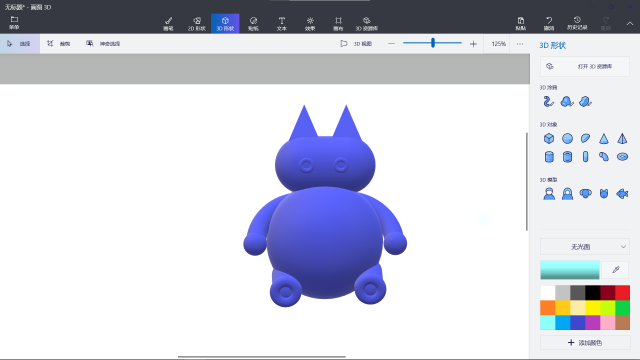Choose the cat head 3D model
640x360 pixels.
[x=604, y=193]
